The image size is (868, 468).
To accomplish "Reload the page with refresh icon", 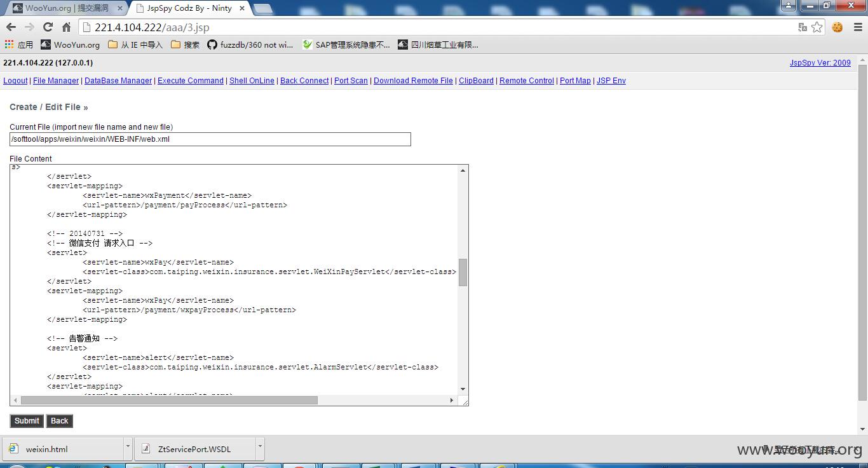I will (x=48, y=27).
